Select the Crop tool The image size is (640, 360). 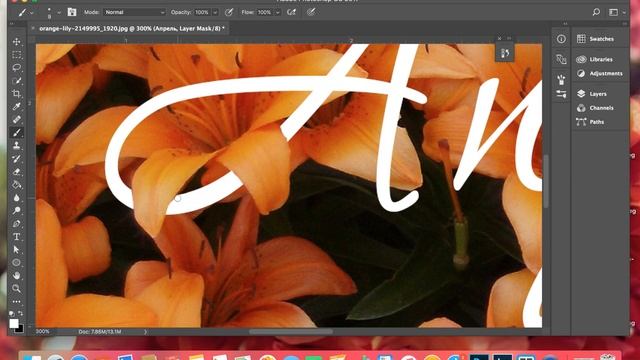[x=16, y=93]
